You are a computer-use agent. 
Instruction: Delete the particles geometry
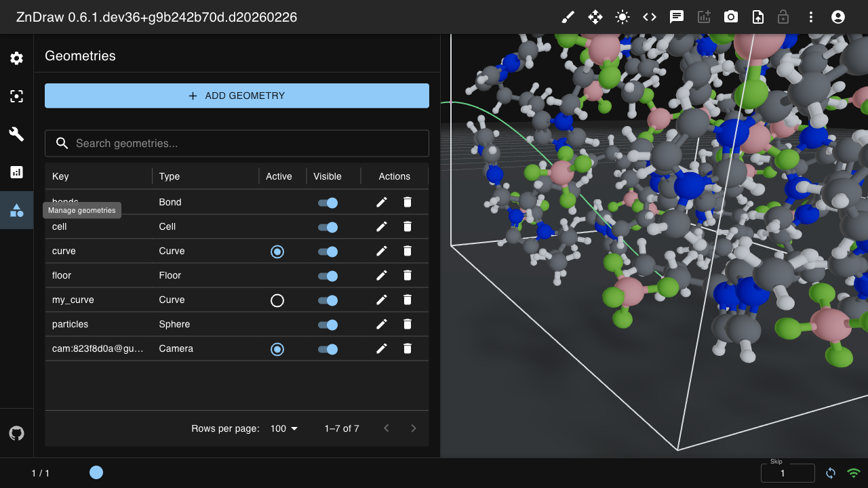(x=408, y=324)
